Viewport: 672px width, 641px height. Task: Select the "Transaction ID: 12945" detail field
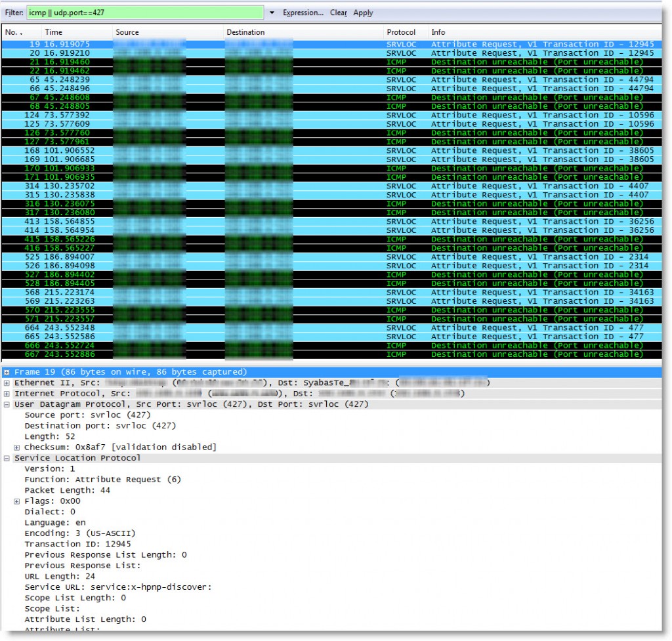77,544
